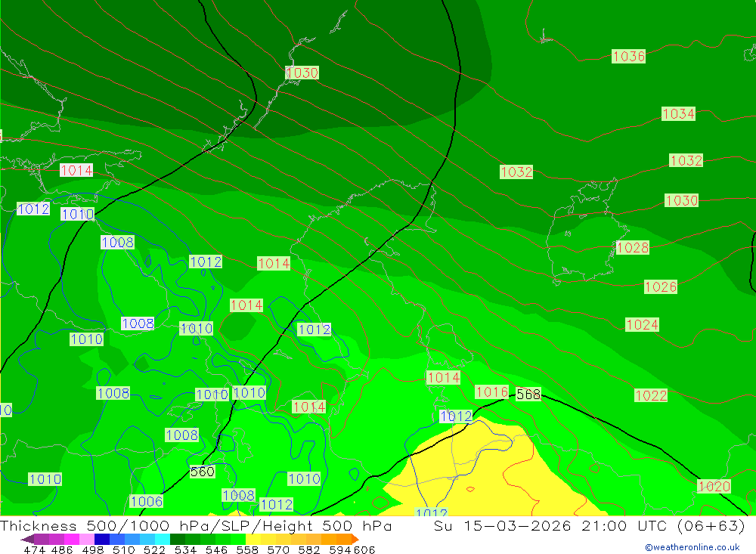Screen dimensions: 756x554
Task: Click the 1006 low pressure label
Action: click(x=147, y=501)
